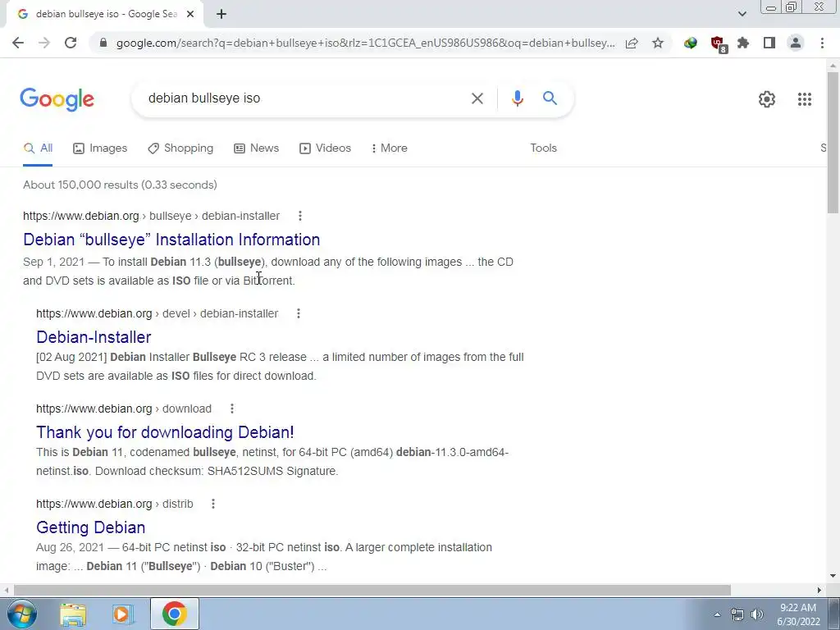Open File Explorer from the taskbar

[x=73, y=614]
